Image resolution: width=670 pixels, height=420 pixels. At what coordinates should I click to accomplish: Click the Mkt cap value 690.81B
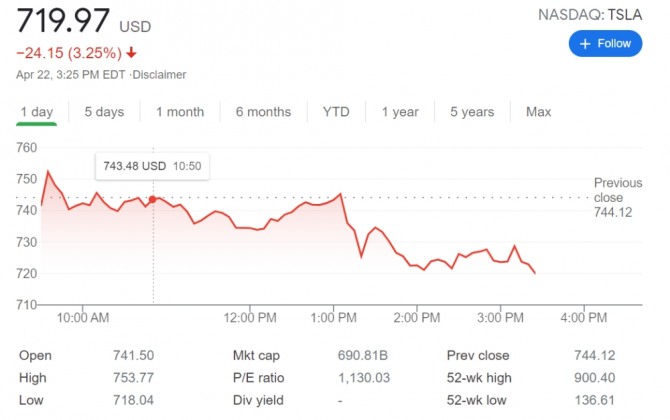coord(361,355)
